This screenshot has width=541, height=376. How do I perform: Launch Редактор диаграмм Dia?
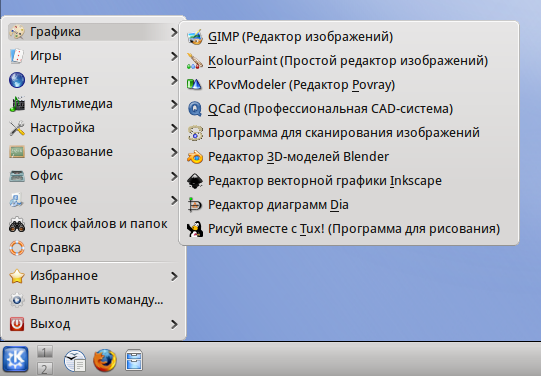click(349, 205)
